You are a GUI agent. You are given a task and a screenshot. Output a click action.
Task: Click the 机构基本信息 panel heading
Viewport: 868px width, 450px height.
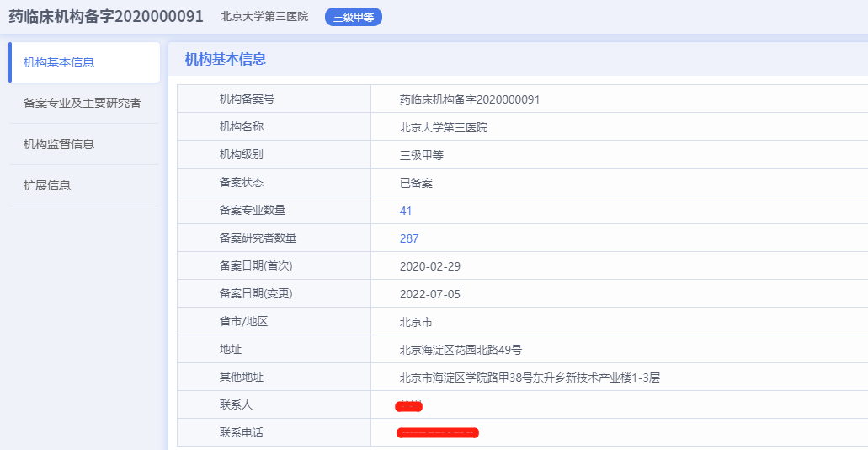226,59
